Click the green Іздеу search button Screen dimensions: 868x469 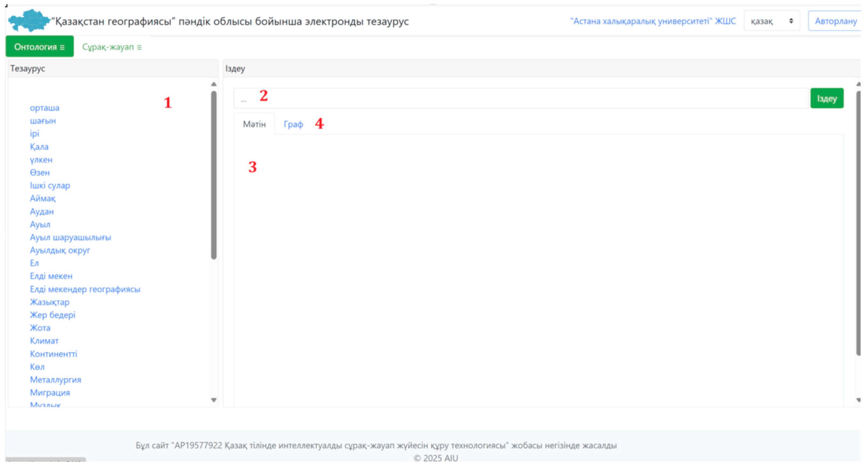pyautogui.click(x=826, y=98)
